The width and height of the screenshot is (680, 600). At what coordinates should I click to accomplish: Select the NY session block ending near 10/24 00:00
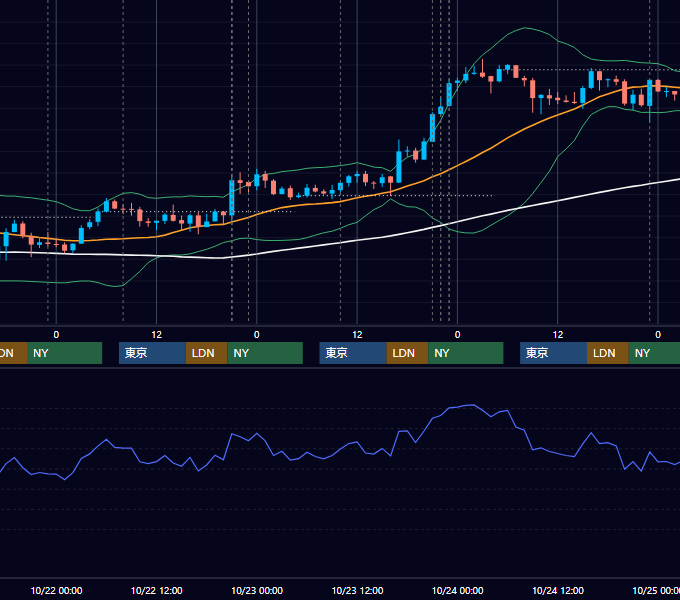click(x=466, y=353)
